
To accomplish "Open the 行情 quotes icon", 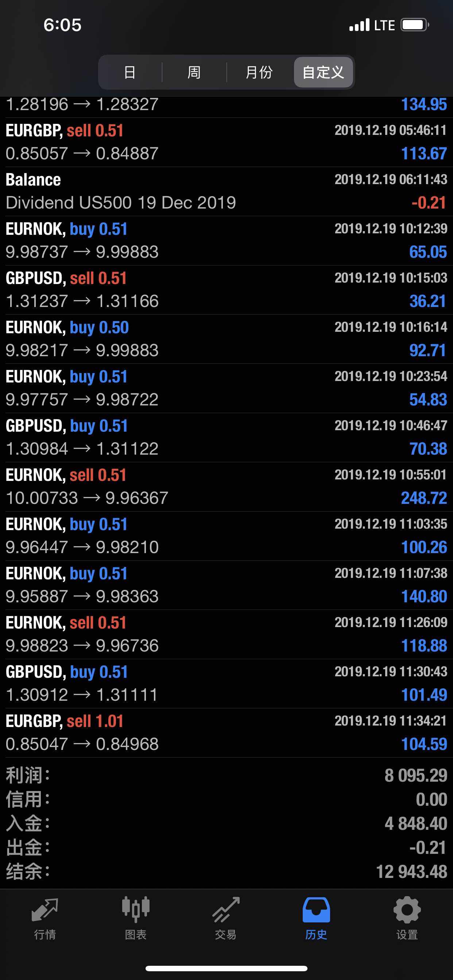I will point(45,918).
